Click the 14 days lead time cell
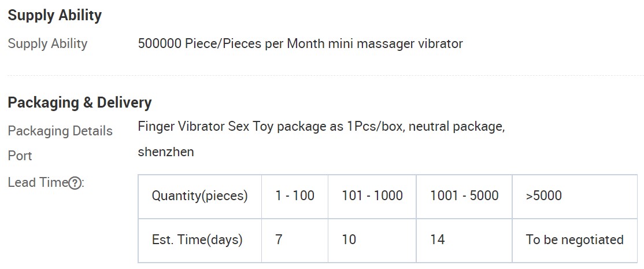Viewport: 644px width, 269px height. tap(464, 240)
